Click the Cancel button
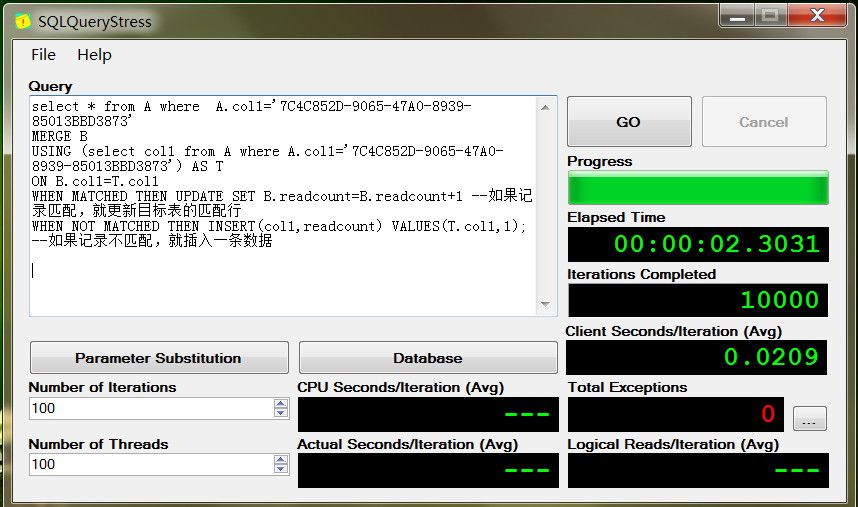Viewport: 858px width, 507px height. click(x=764, y=121)
